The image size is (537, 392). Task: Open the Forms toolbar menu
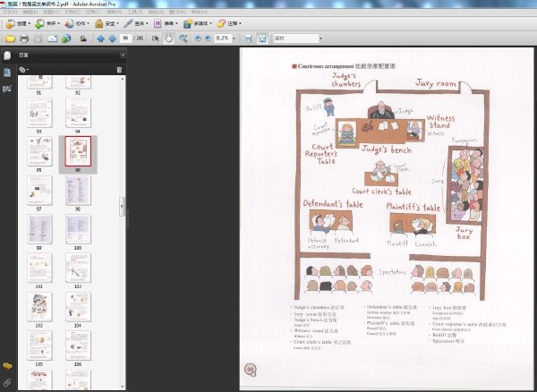pos(166,23)
